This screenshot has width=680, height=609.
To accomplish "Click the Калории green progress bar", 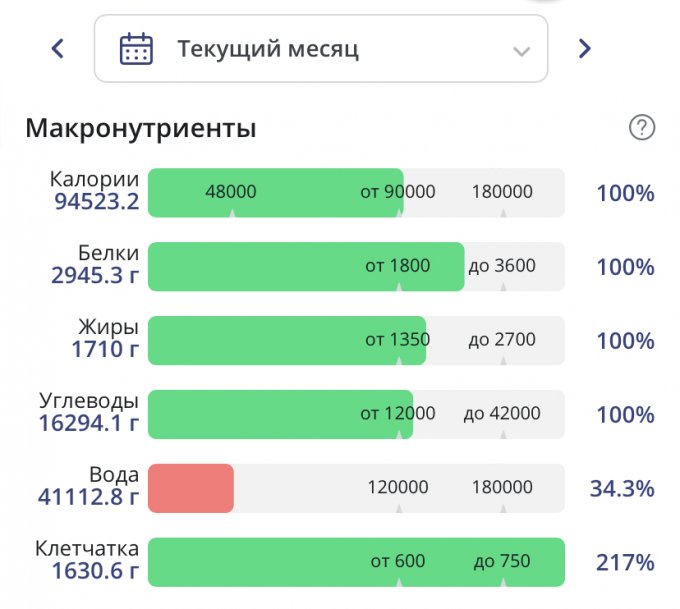I will 275,192.
